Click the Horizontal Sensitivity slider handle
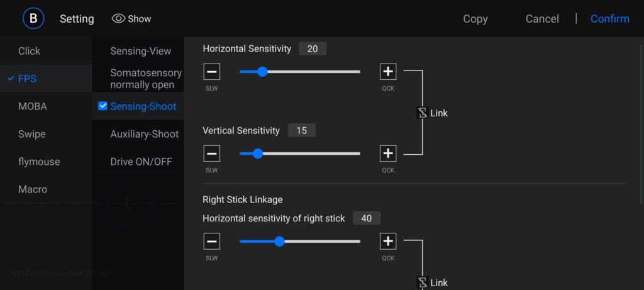This screenshot has height=290, width=644. 262,72
